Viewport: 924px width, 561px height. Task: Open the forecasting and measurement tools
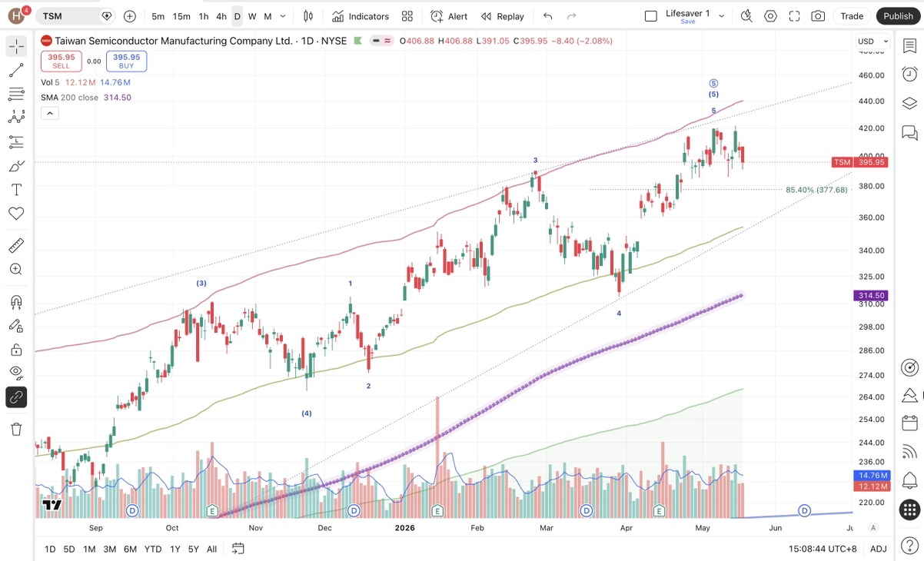[16, 142]
